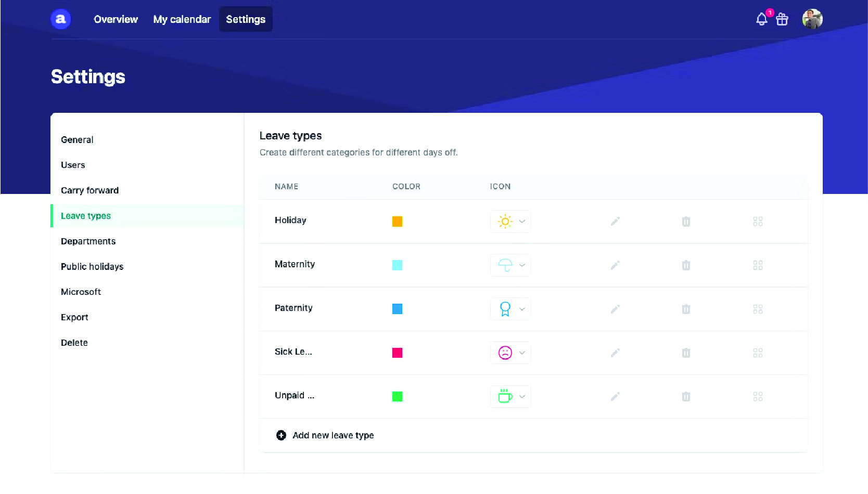The height and width of the screenshot is (494, 868).
Task: Click the medal icon for Paternity leave
Action: [x=505, y=309]
